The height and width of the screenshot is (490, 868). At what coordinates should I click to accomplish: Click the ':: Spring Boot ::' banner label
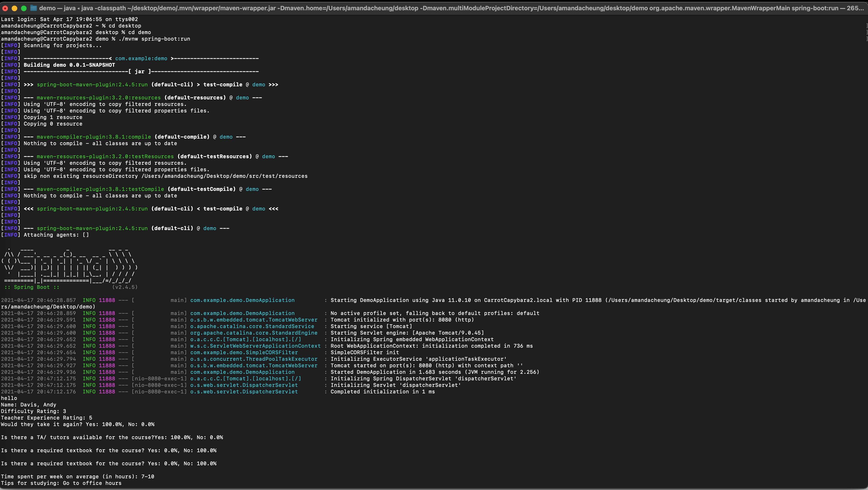point(32,287)
